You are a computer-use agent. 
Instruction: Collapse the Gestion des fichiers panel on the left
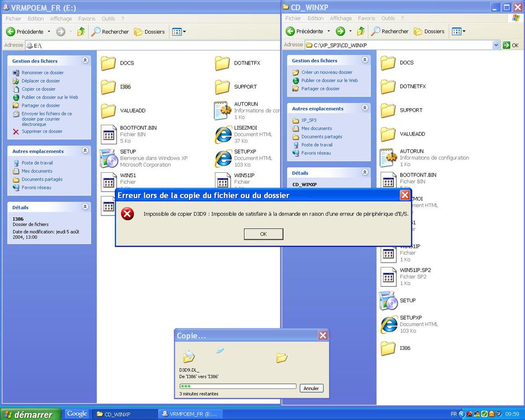pos(85,61)
